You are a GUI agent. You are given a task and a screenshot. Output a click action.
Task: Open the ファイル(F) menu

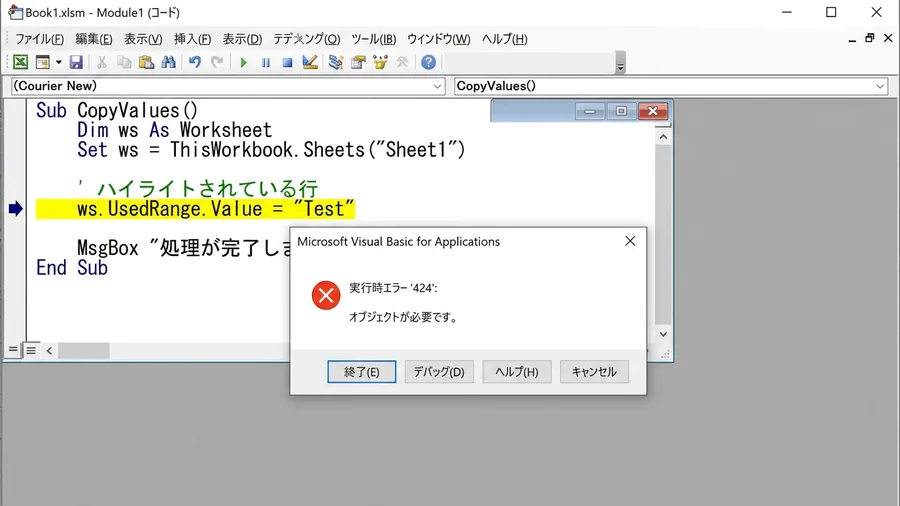pos(40,39)
